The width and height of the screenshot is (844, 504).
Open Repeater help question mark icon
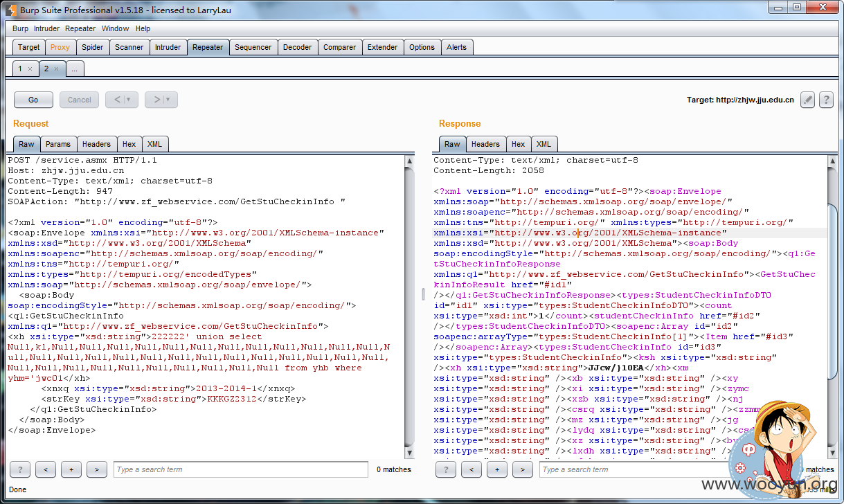click(826, 100)
